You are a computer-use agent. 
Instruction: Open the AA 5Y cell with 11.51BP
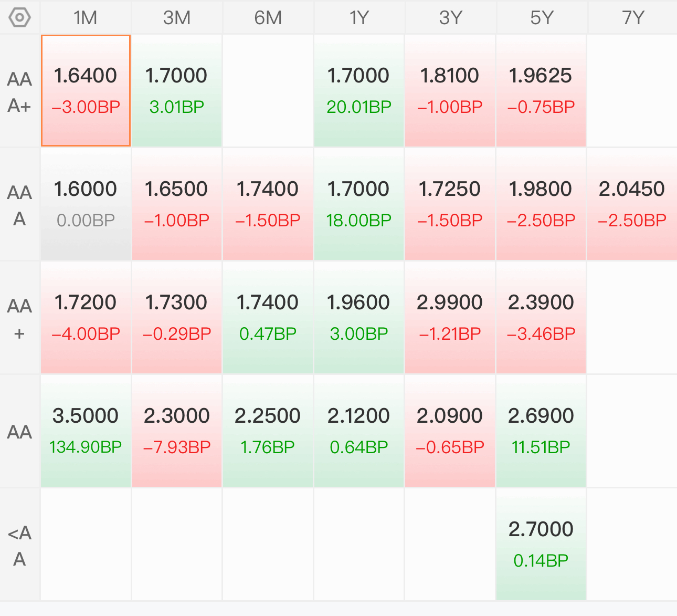541,431
